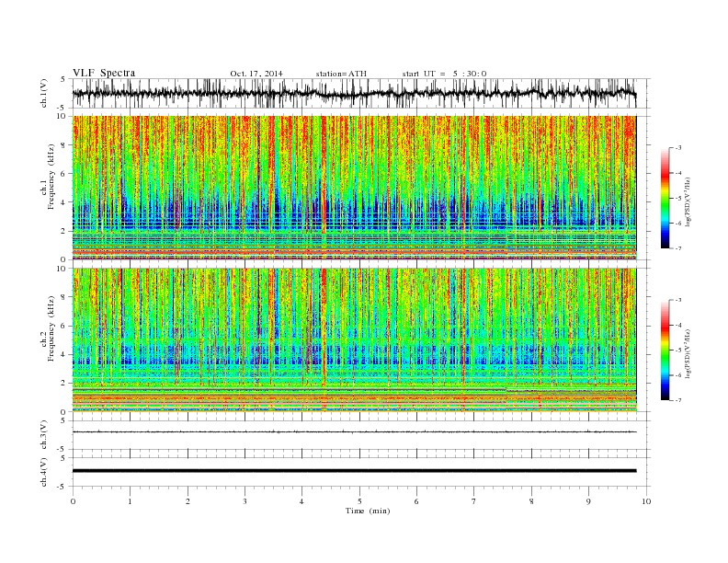728x563 pixels.
Task: Click inside the ch.1 spectrogram panel
Action: [354, 188]
